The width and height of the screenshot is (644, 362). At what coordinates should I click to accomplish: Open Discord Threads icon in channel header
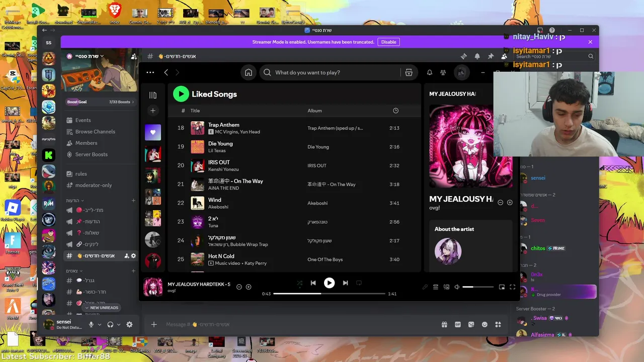click(464, 56)
